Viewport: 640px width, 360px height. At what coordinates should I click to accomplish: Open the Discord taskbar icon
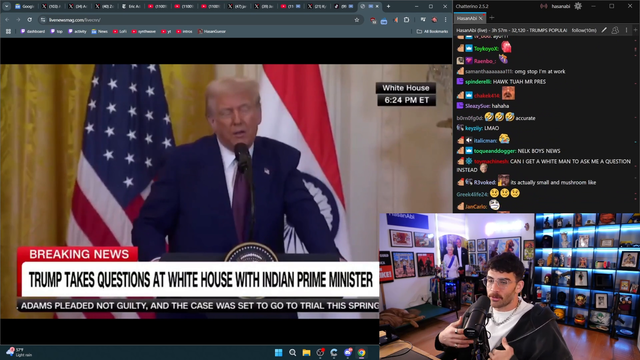pos(348,352)
